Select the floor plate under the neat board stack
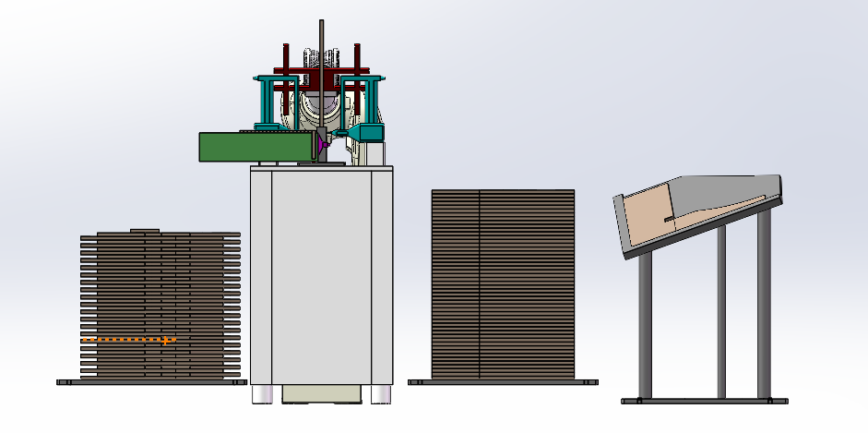This screenshot has height=433, width=868. [x=503, y=382]
